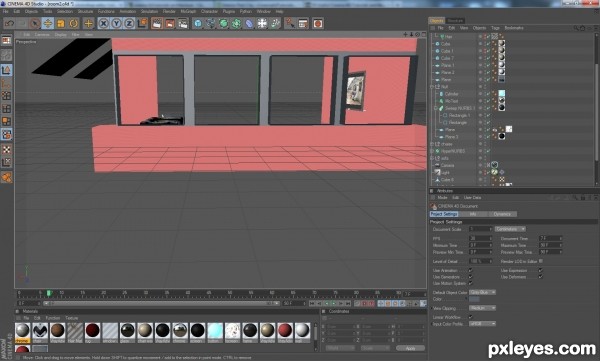600x362 pixels.
Task: Select the Live Selection tool
Action: [35, 24]
